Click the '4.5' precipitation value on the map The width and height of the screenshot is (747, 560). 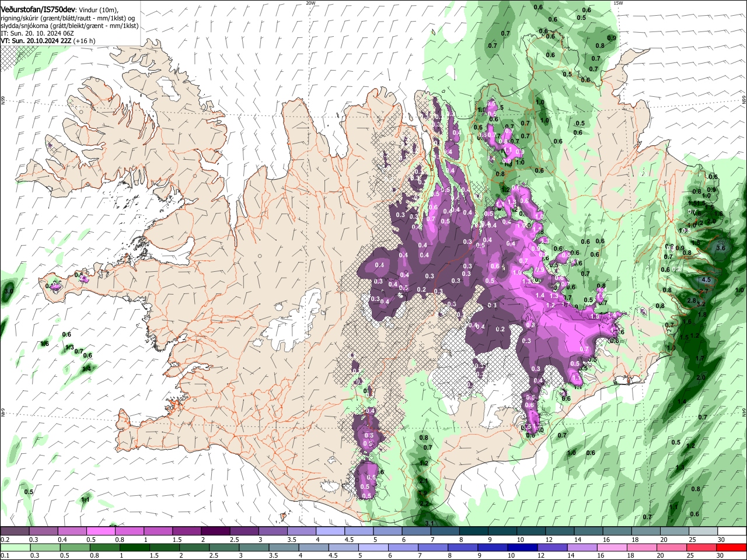706,280
